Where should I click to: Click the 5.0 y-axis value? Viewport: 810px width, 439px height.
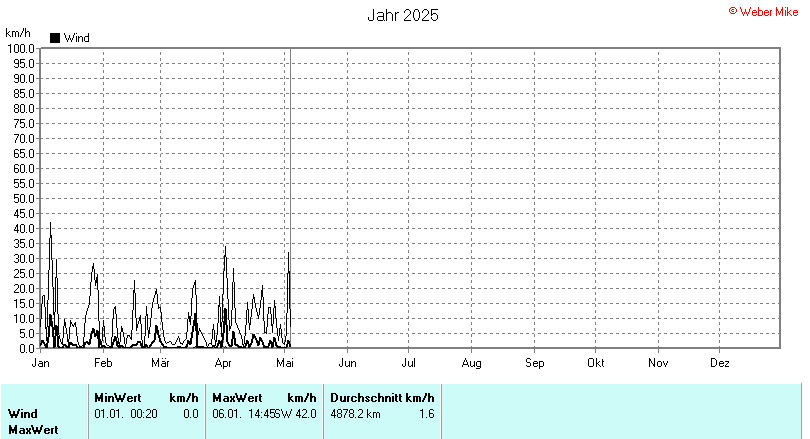pyautogui.click(x=26, y=334)
